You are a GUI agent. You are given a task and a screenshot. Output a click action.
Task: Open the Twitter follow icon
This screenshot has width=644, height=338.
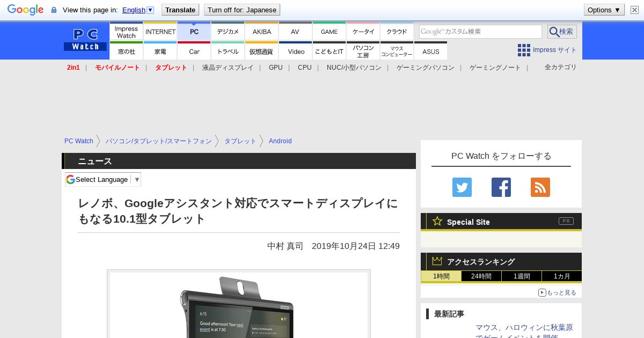click(462, 187)
